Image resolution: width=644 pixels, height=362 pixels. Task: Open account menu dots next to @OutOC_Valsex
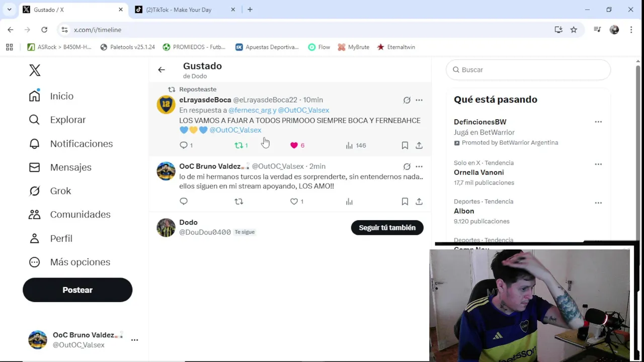134,340
